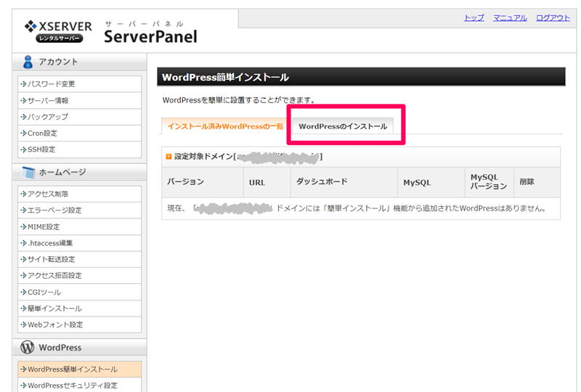Viewport: 581px width, 392px height.
Task: Click the ダッシュボード column header
Action: [344, 182]
